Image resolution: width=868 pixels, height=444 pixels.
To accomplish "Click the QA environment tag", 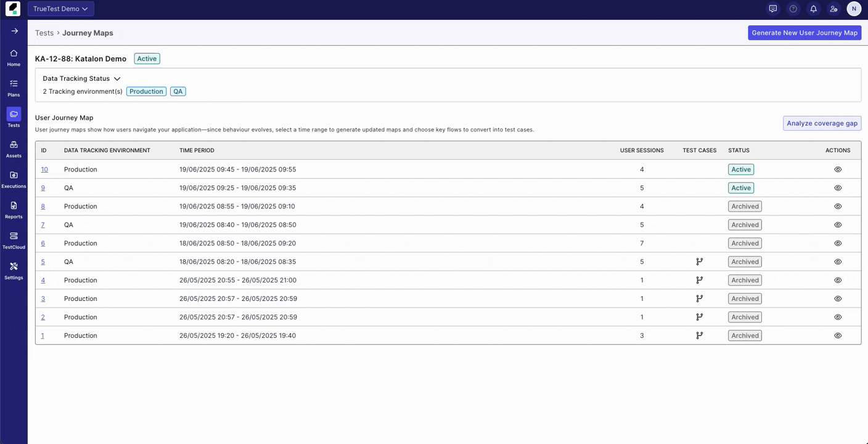I will (x=178, y=91).
